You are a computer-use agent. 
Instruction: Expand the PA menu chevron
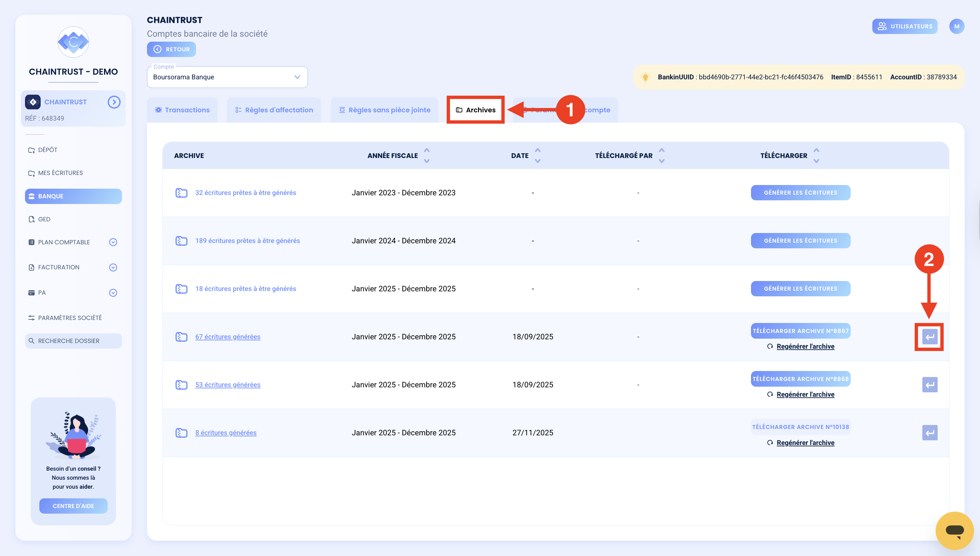[113, 293]
